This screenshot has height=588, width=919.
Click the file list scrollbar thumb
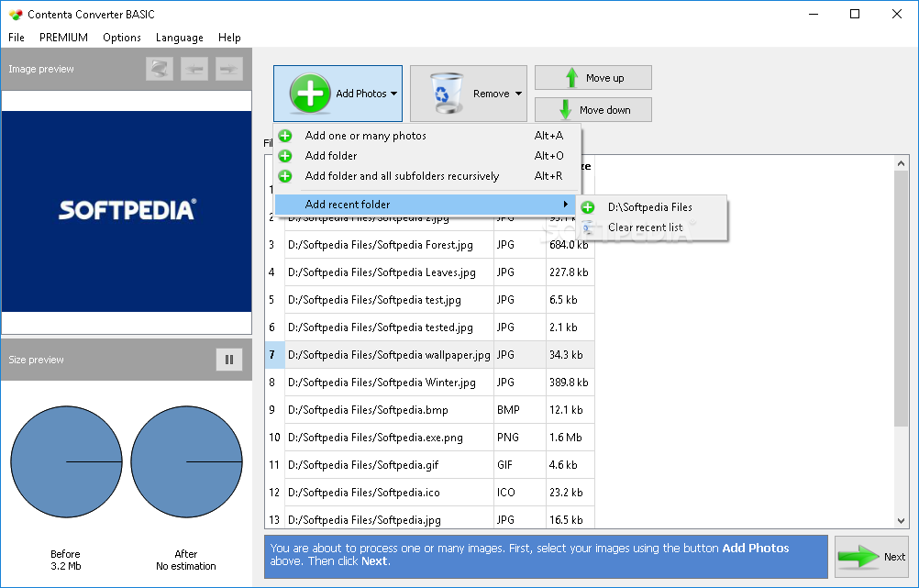(901, 299)
